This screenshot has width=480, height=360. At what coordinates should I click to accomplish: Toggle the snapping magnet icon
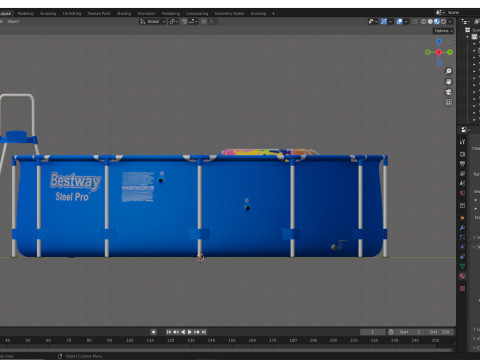click(184, 21)
